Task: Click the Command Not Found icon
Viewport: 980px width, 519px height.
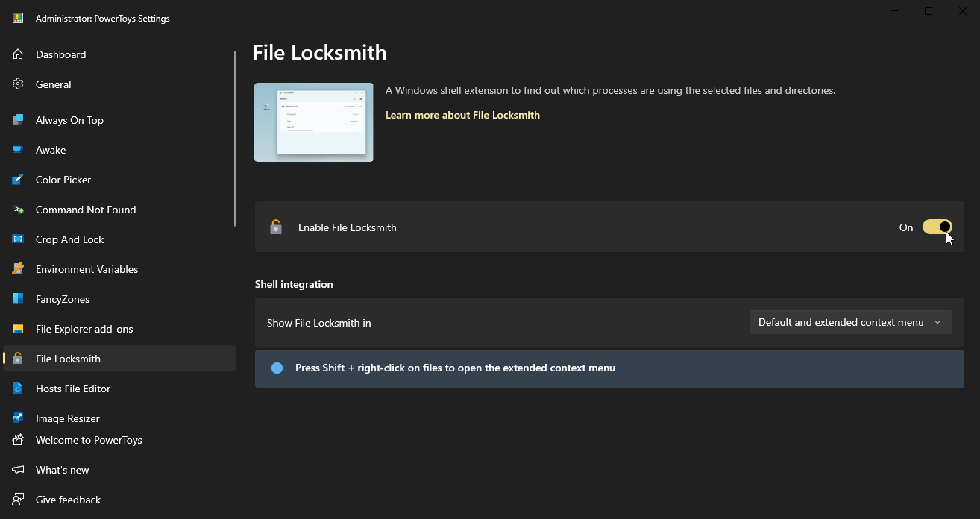Action: [18, 210]
